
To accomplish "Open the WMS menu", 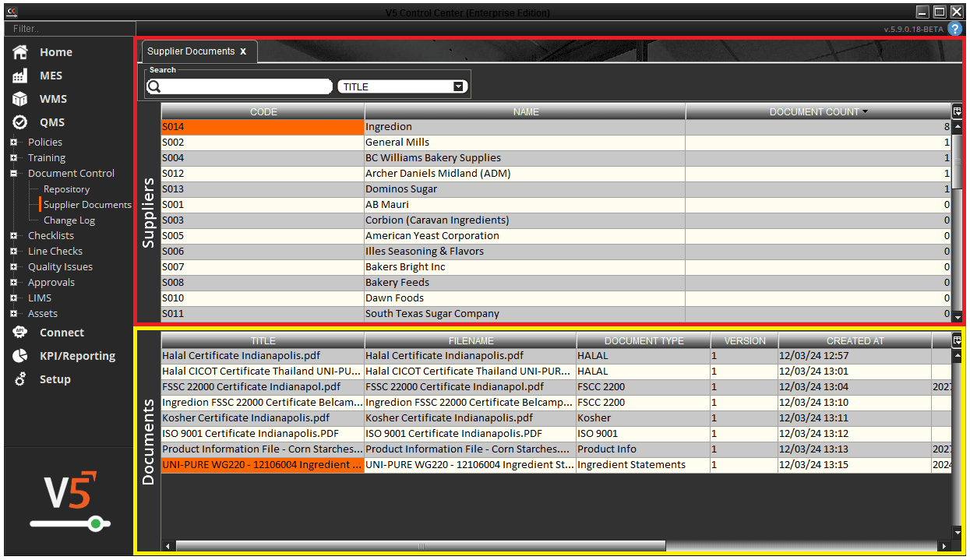I will click(x=54, y=99).
